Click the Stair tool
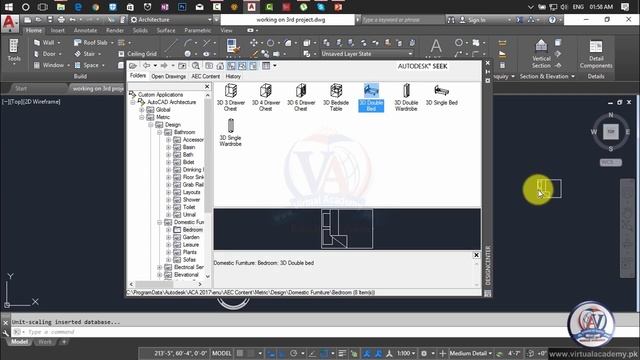This screenshot has width=640, height=360. point(88,54)
